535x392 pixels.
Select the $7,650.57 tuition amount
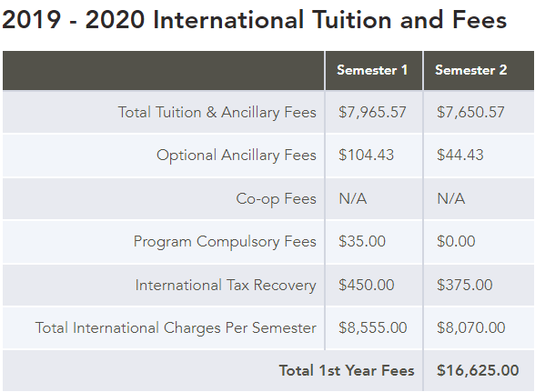pos(470,112)
